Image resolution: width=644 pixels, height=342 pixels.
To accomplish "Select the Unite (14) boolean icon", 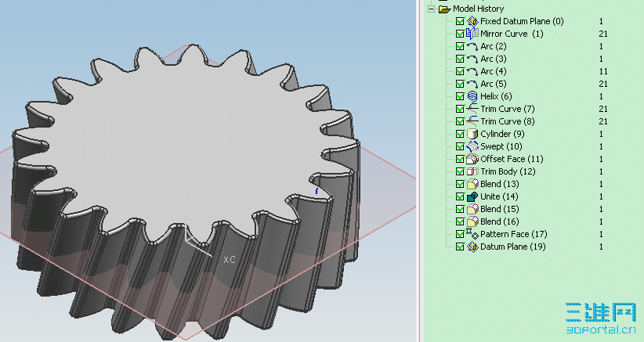I will [472, 196].
